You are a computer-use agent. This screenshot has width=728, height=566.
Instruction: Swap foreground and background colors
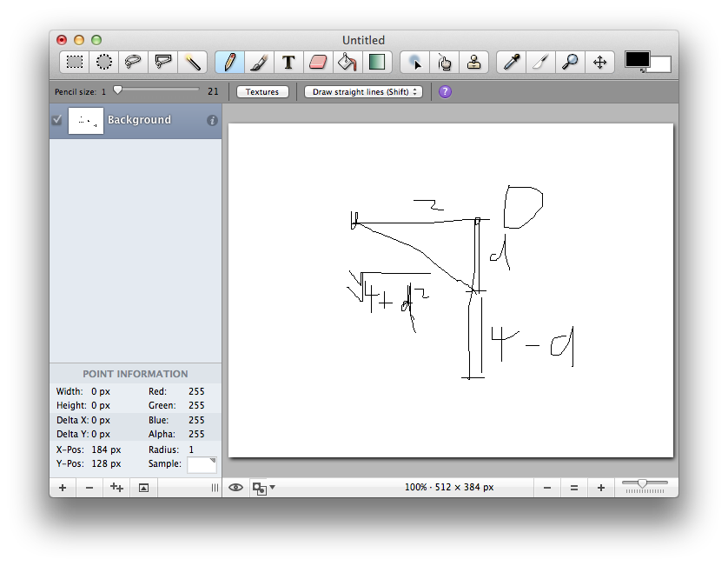(x=643, y=70)
